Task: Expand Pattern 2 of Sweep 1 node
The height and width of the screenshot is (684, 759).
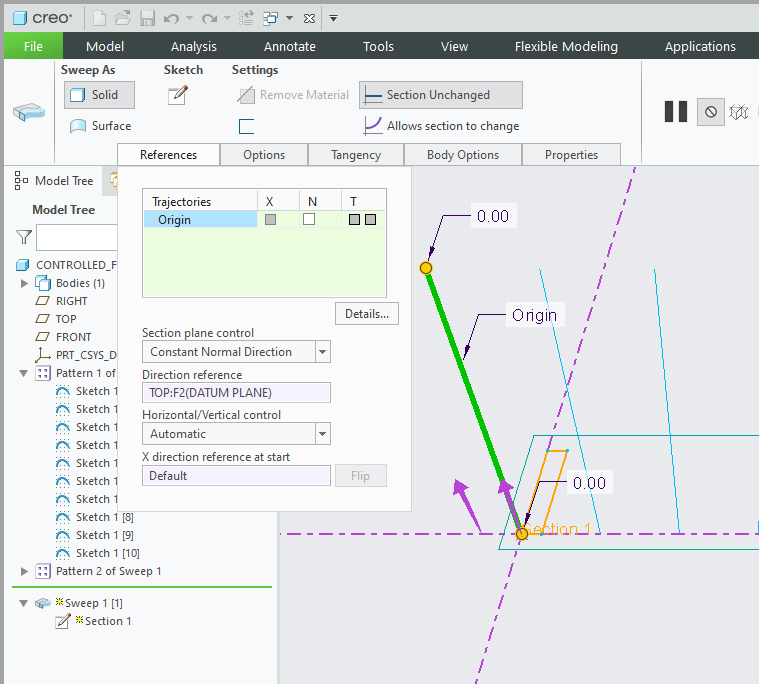Action: pyautogui.click(x=25, y=571)
